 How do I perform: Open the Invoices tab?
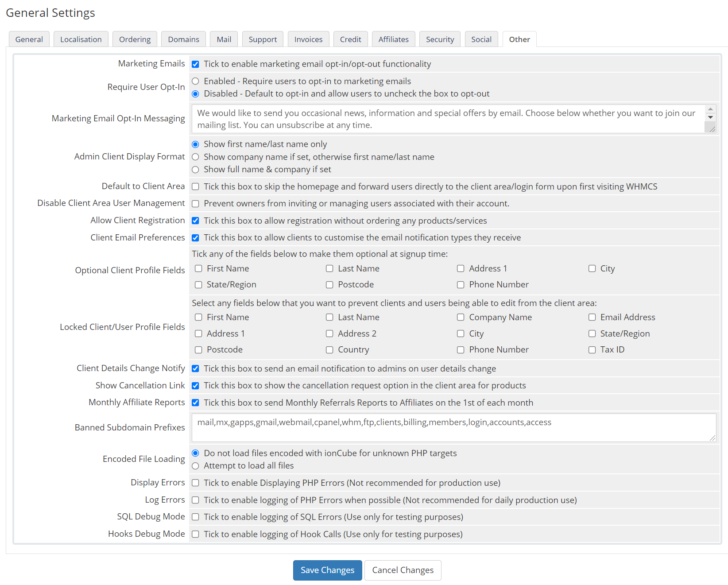308,39
